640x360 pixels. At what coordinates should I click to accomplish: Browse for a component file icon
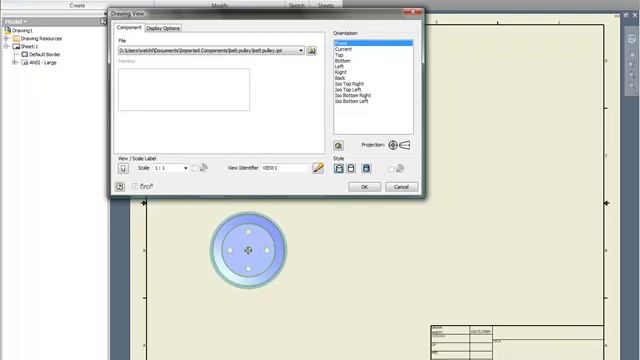(x=311, y=51)
